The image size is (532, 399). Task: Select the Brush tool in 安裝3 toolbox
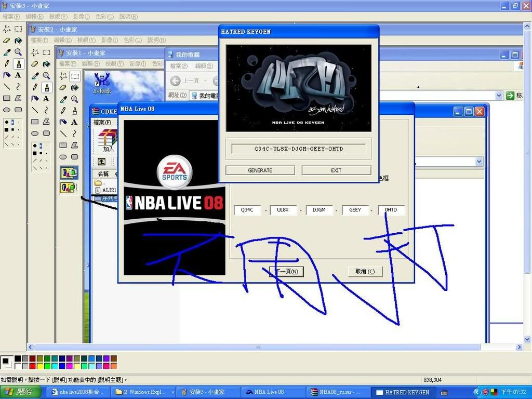tap(18, 63)
